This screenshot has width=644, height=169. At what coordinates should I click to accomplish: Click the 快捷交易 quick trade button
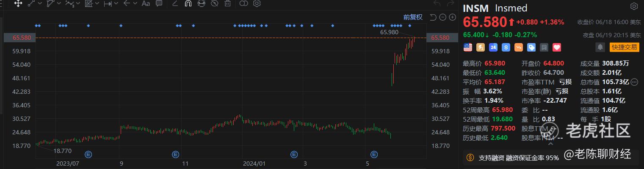click(625, 47)
